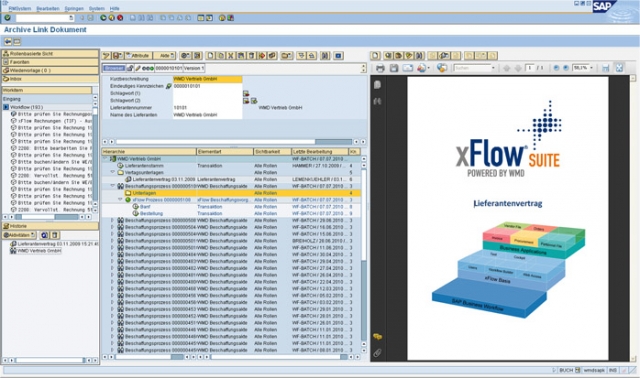
Task: Open the Akte dropdown button
Action: click(165, 56)
